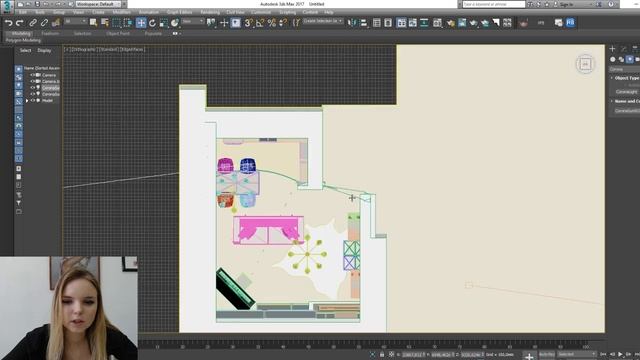Click the Redo arrow in main toolbar
640x360 pixels.
click(19, 23)
